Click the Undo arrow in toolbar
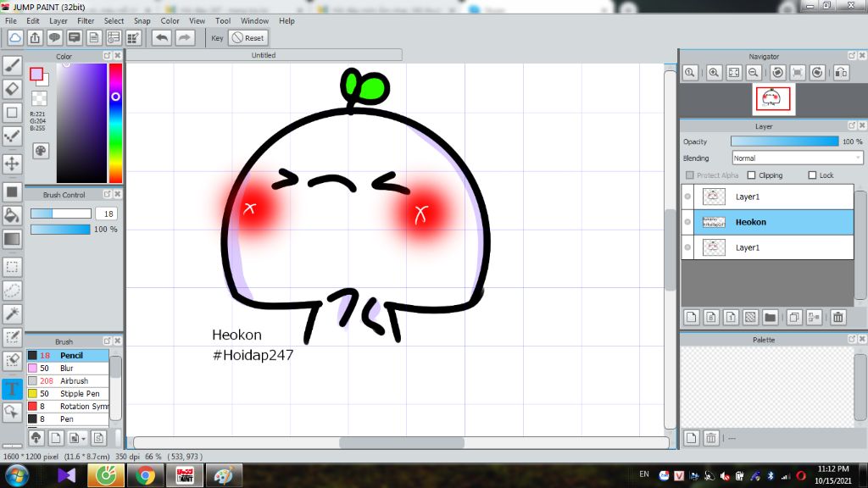Screen dimensions: 868x488 pyautogui.click(x=162, y=38)
